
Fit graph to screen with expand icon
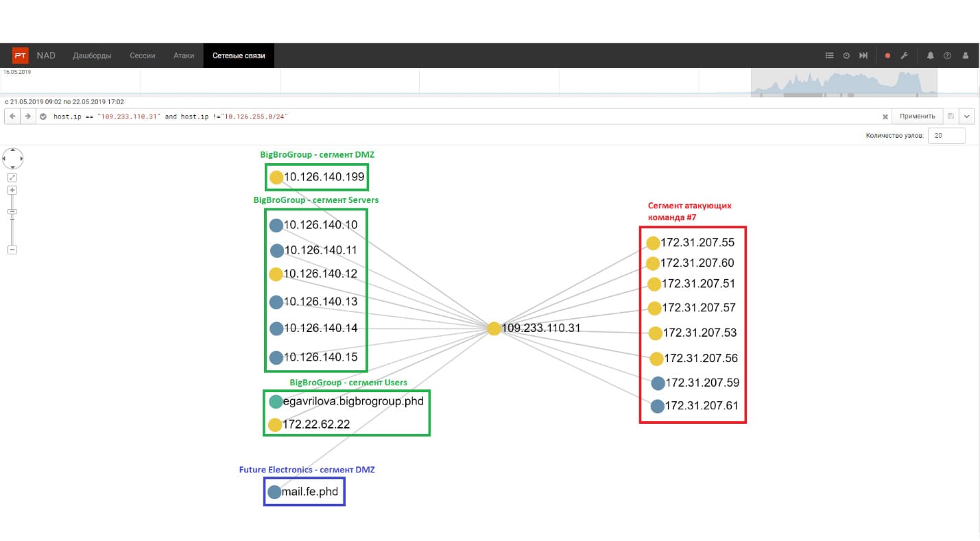(x=12, y=177)
